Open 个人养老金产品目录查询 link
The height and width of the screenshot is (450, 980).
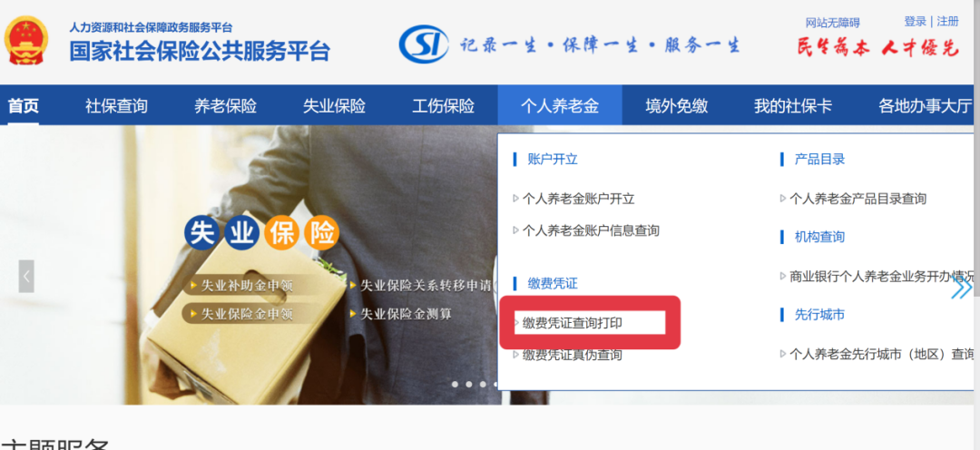[x=858, y=200]
